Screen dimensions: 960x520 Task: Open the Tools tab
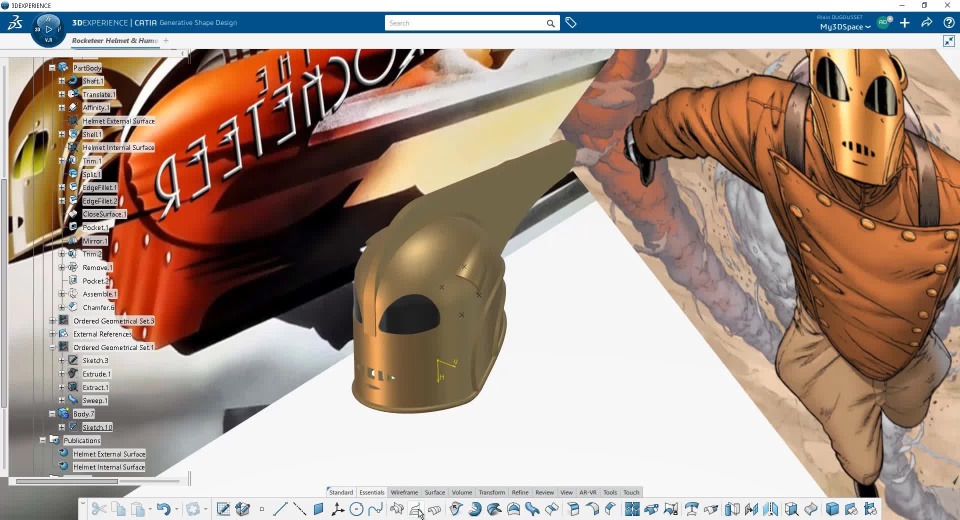click(610, 492)
